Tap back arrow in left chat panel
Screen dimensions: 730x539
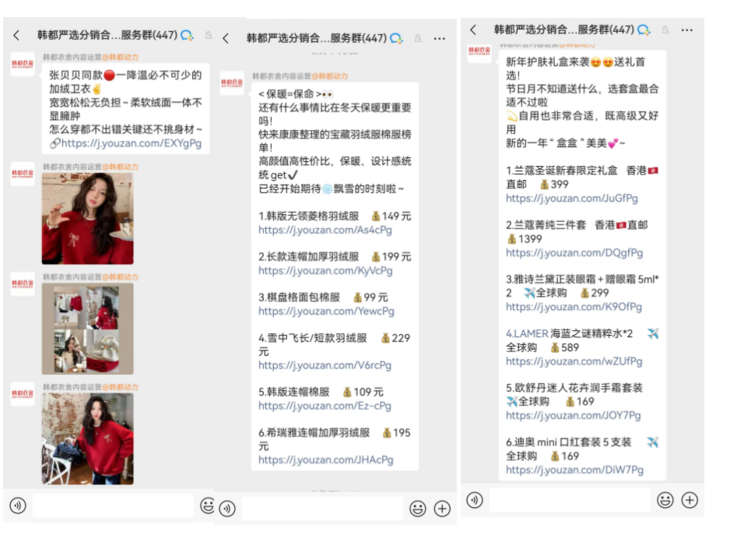coord(17,35)
